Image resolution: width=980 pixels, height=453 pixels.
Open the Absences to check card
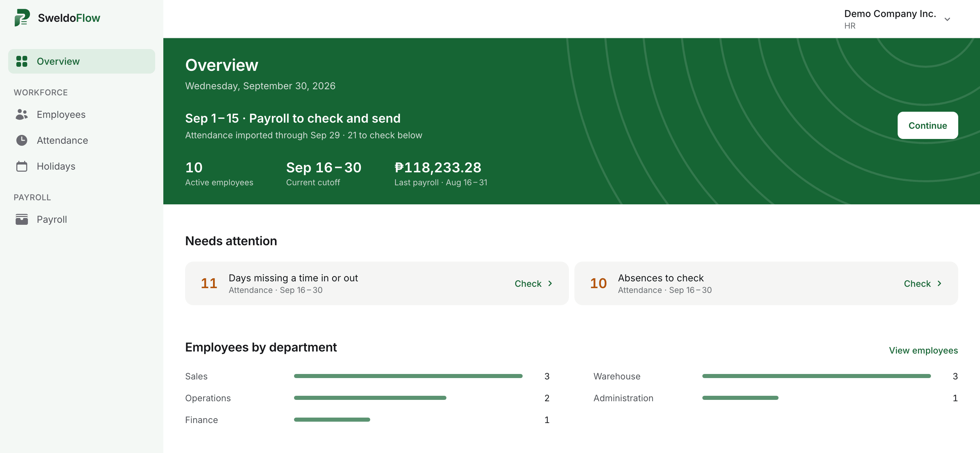[x=766, y=284]
